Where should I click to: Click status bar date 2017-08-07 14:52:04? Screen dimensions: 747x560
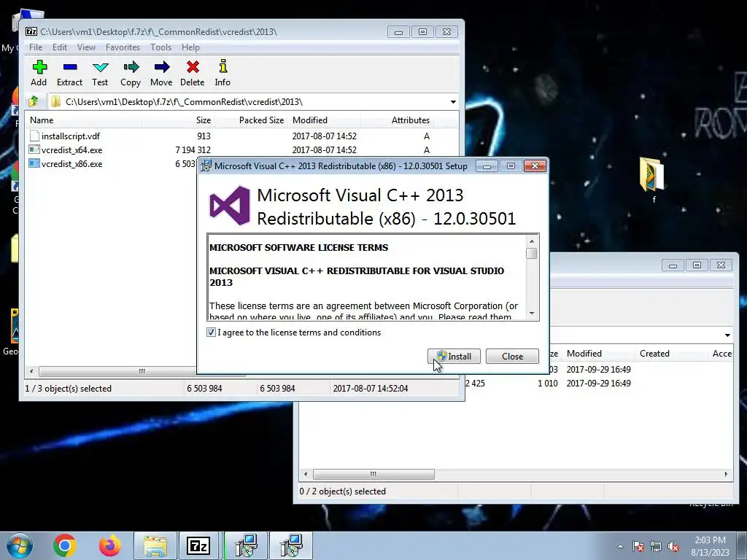pos(370,388)
